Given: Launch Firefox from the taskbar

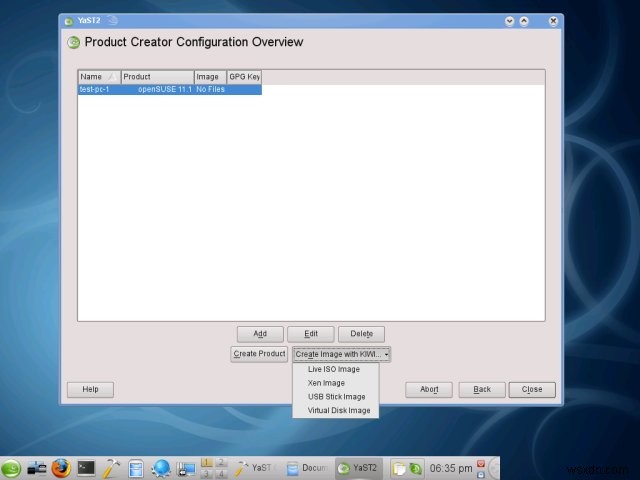Looking at the screenshot, I should click(61, 467).
